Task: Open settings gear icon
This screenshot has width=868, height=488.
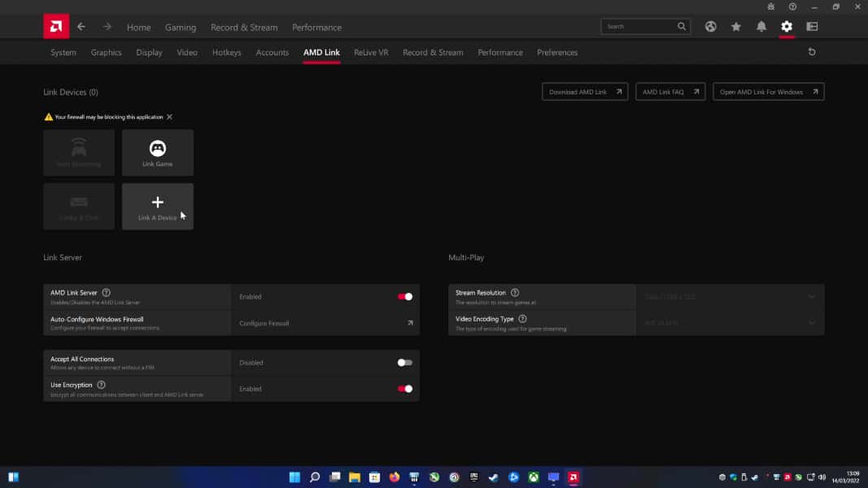Action: point(787,27)
